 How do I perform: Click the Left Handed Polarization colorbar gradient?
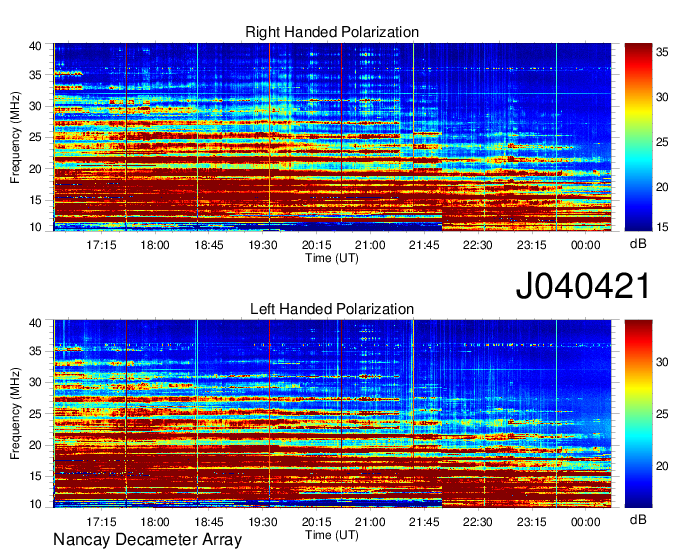pyautogui.click(x=638, y=414)
